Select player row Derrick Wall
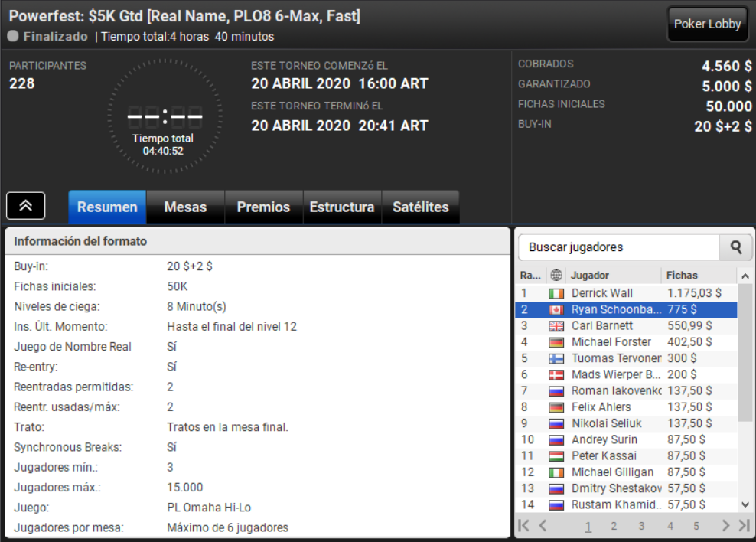The width and height of the screenshot is (756, 542). click(x=627, y=293)
